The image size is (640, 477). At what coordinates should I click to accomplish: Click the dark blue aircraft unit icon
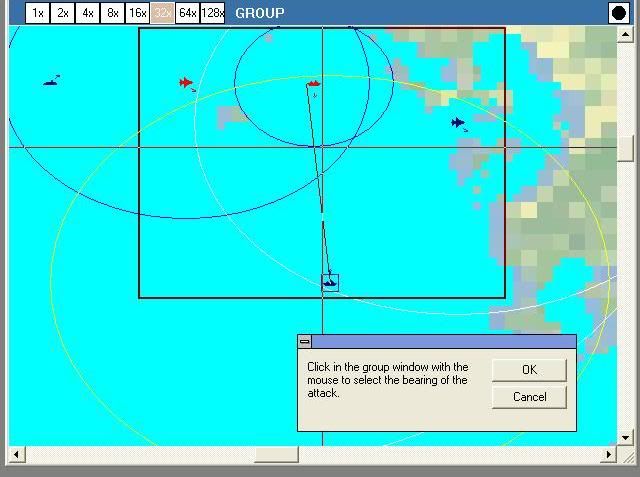458,122
